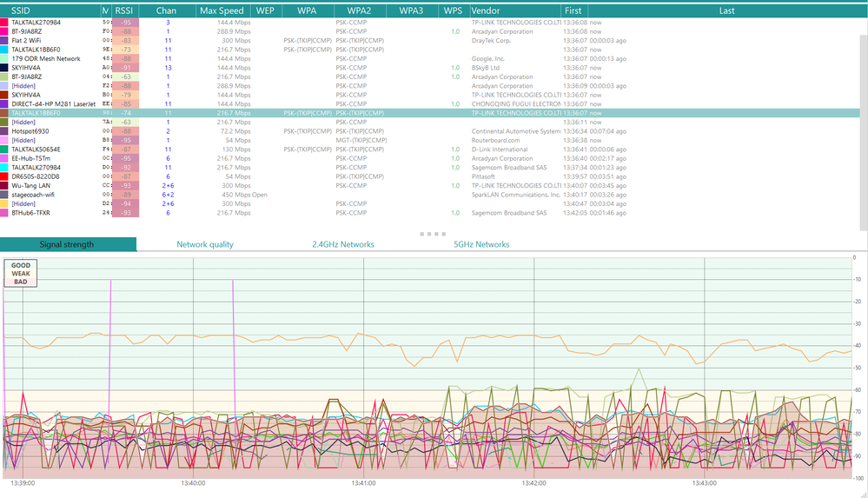Click the WPA3 column header
The width and height of the screenshot is (868, 498).
point(411,10)
